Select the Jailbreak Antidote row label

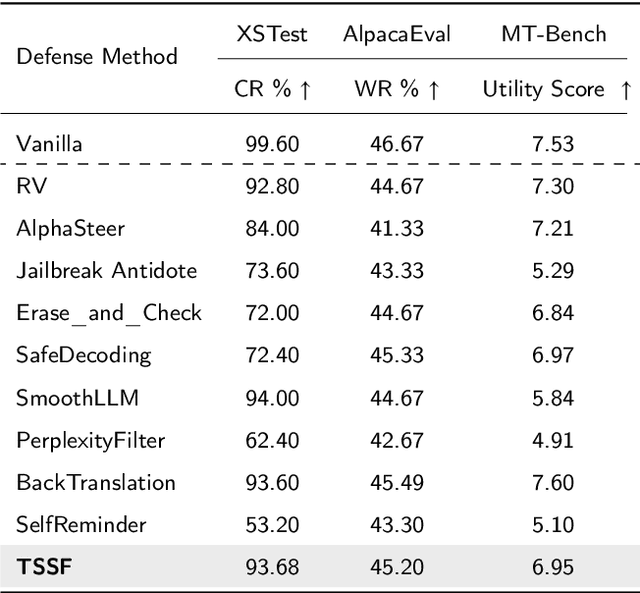click(106, 270)
